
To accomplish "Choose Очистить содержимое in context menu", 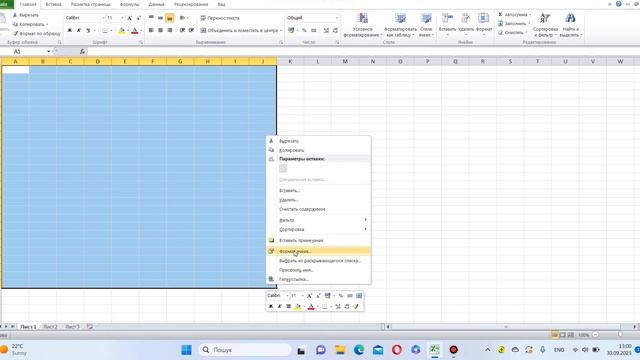I will (318, 209).
